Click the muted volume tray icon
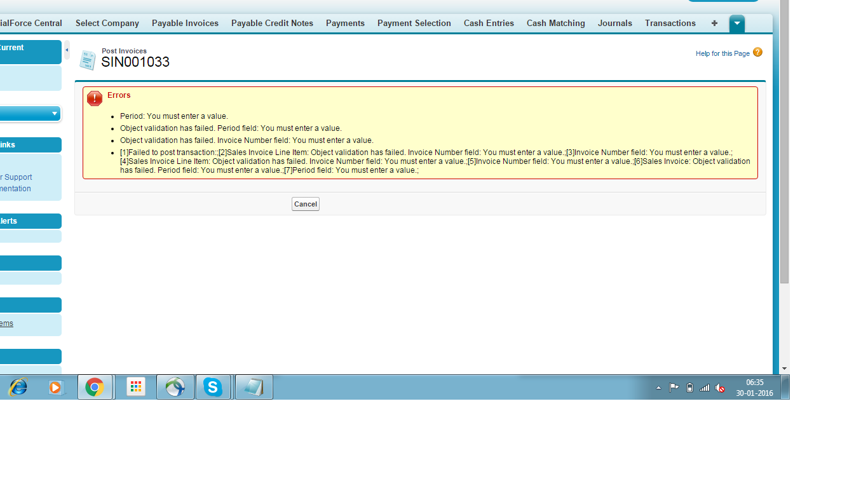The width and height of the screenshot is (868, 488). (x=720, y=388)
